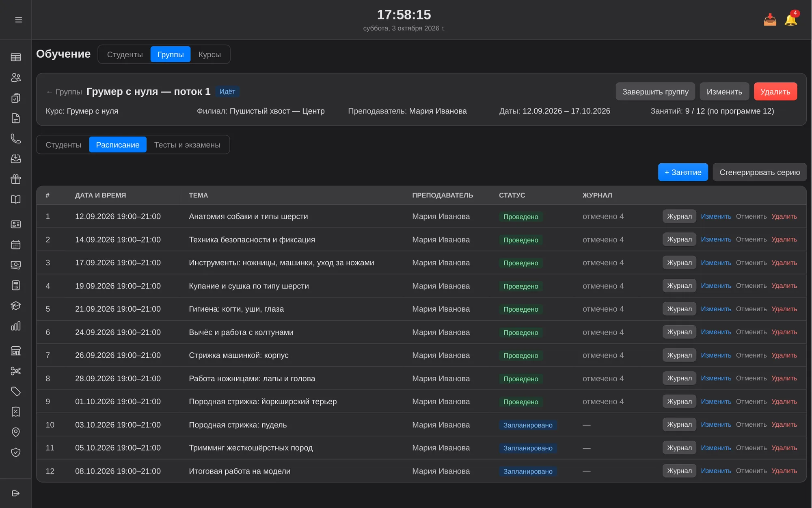Open the price tag sidebar icon
812x508 pixels.
[x=16, y=391]
